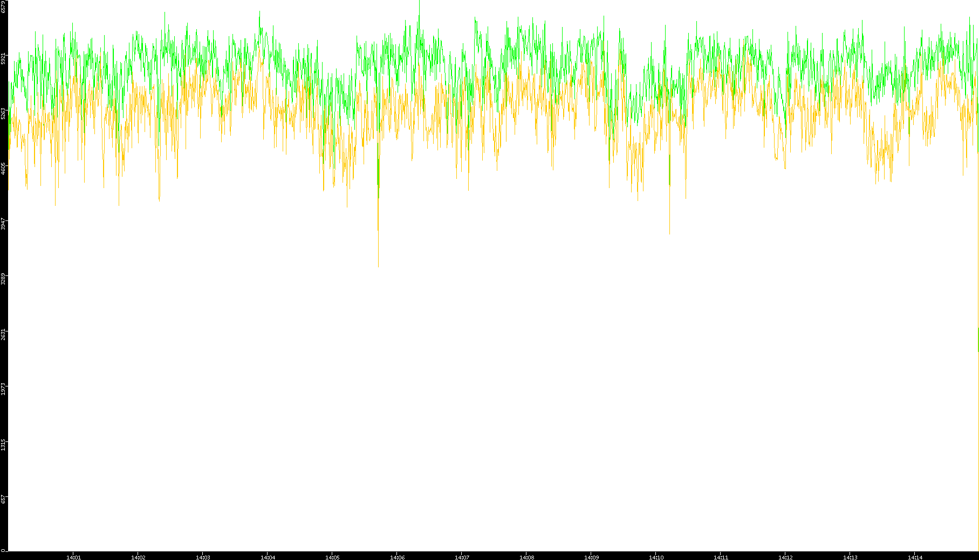This screenshot has width=979, height=560.
Task: Click the 1315 value axis label
Action: click(3, 444)
